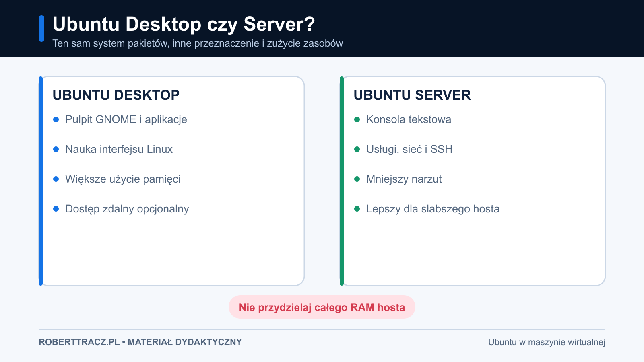
Task: Select 'Usługi, sieć i SSH' item
Action: [409, 149]
